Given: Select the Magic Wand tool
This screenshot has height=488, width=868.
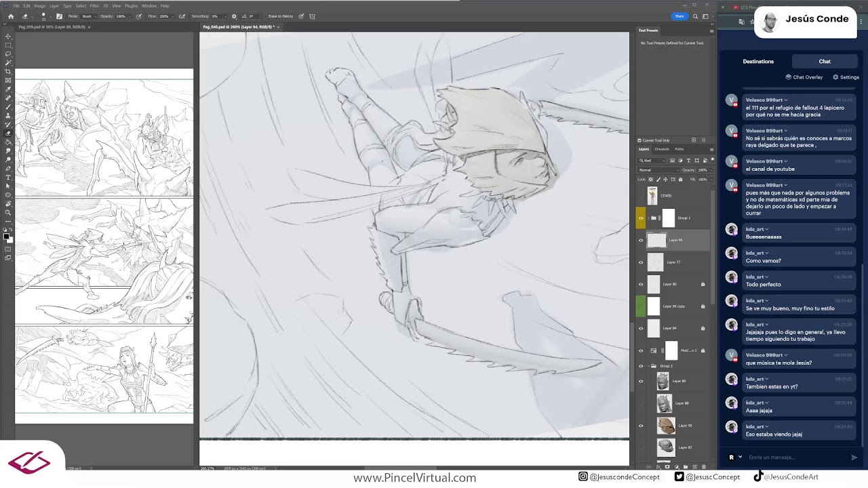Looking at the screenshot, I should (8, 63).
